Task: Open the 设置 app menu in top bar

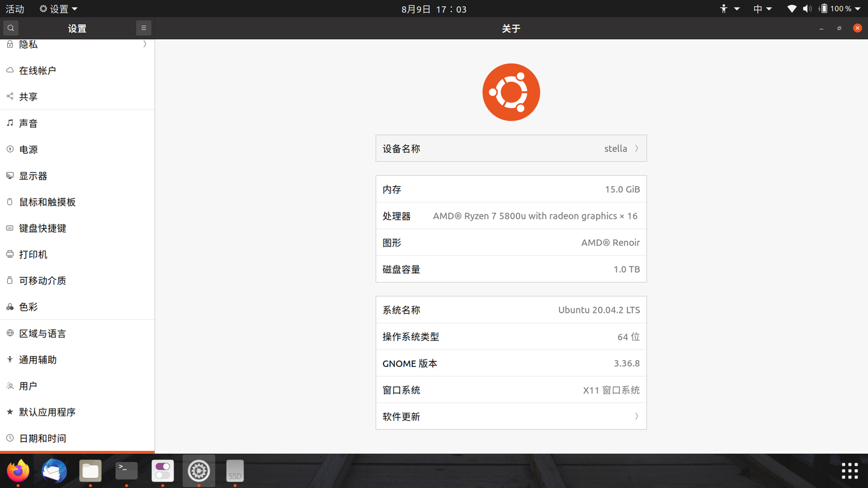Action: coord(58,9)
